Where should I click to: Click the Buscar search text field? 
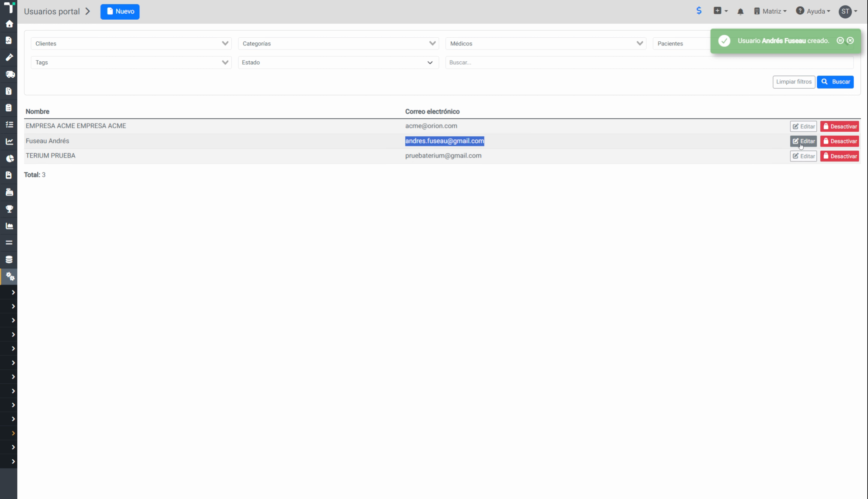pyautogui.click(x=649, y=62)
